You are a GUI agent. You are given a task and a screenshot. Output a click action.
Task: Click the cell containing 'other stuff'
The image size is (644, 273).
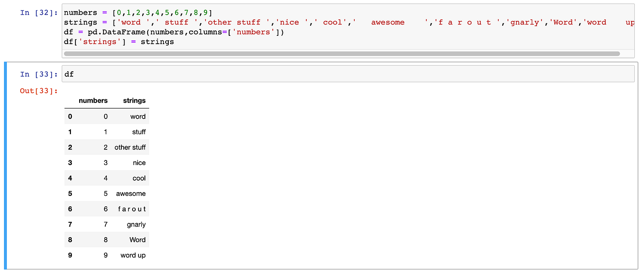coord(130,147)
